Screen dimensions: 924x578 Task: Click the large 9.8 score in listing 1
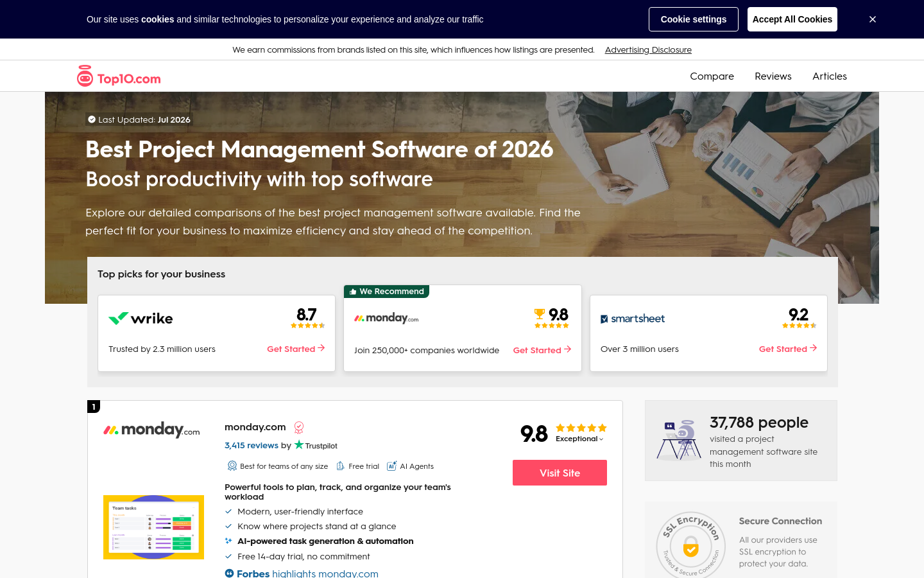534,434
